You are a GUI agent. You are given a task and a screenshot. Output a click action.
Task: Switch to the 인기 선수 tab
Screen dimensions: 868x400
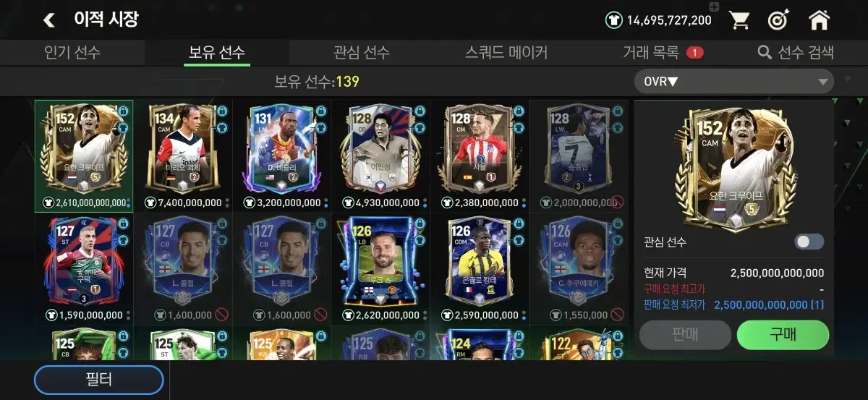pyautogui.click(x=72, y=52)
